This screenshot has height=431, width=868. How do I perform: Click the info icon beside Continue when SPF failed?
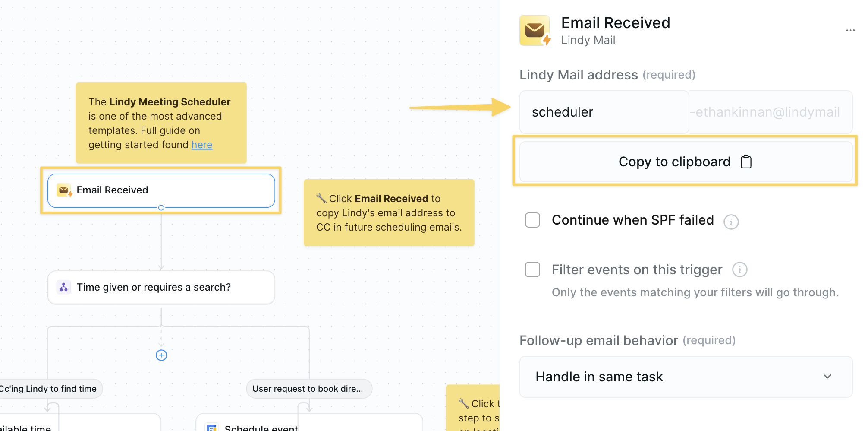(732, 222)
